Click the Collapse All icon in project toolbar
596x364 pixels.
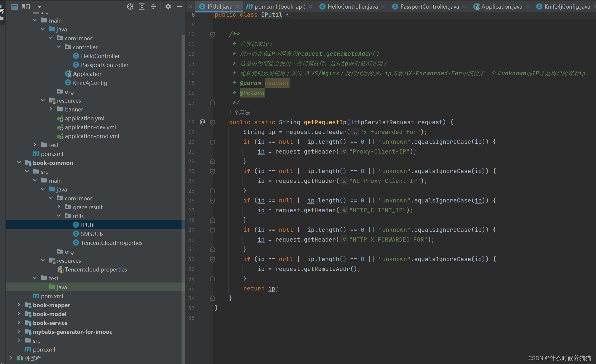point(153,7)
